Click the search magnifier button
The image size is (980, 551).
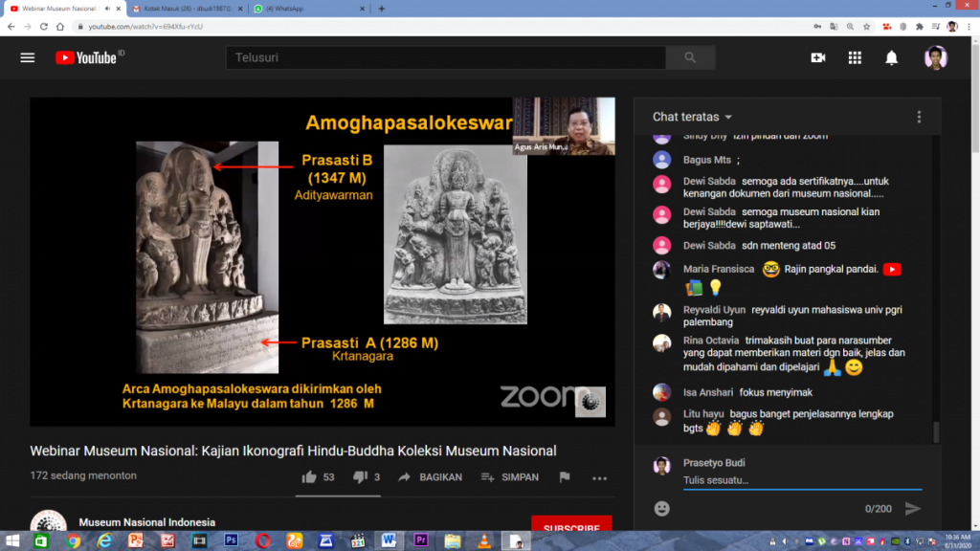690,57
